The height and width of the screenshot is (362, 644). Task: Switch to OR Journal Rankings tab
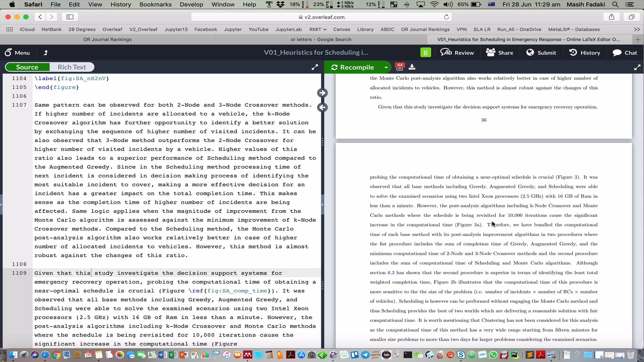[x=107, y=40]
